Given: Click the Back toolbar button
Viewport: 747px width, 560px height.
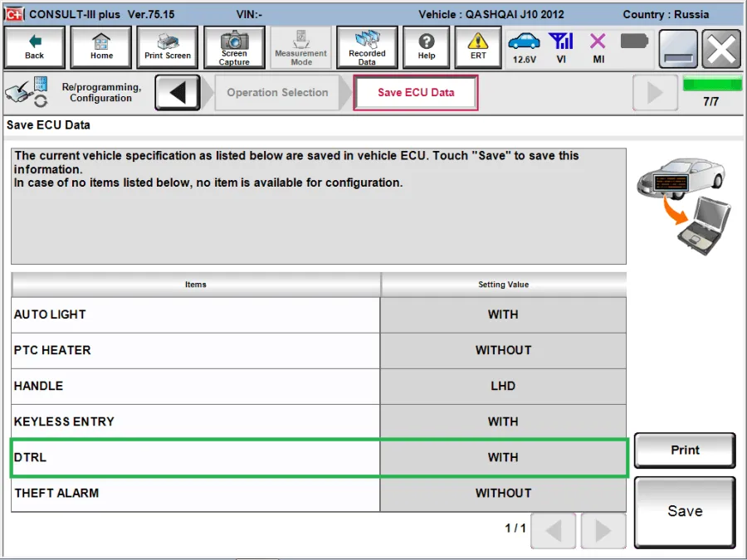Looking at the screenshot, I should (34, 47).
